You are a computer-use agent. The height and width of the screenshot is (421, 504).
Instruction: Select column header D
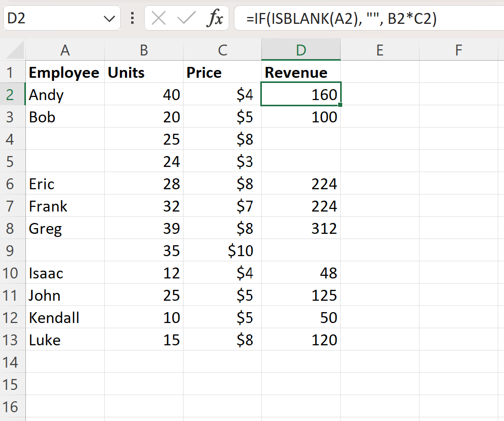301,50
